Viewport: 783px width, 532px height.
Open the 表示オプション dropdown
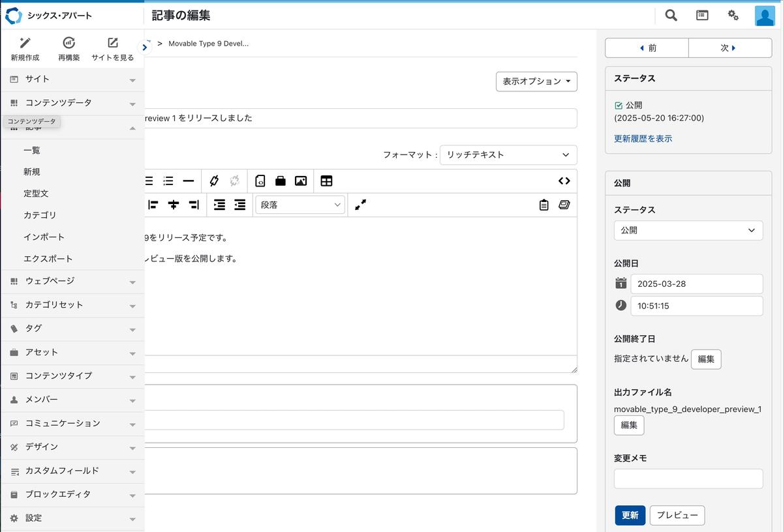(x=536, y=81)
